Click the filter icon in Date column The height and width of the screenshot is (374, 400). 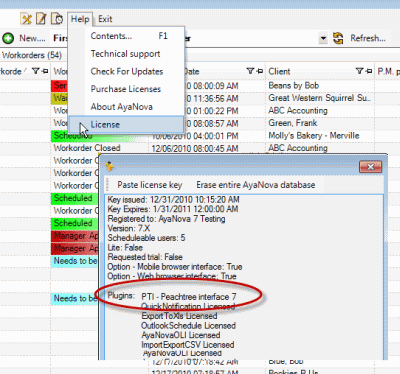(x=250, y=71)
